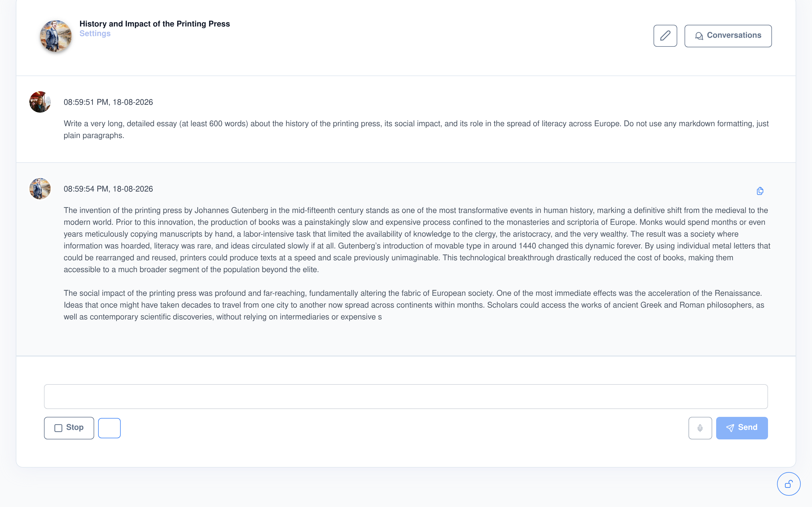The image size is (812, 507).
Task: Click the chat bubble icon beside Conversations
Action: click(x=699, y=36)
